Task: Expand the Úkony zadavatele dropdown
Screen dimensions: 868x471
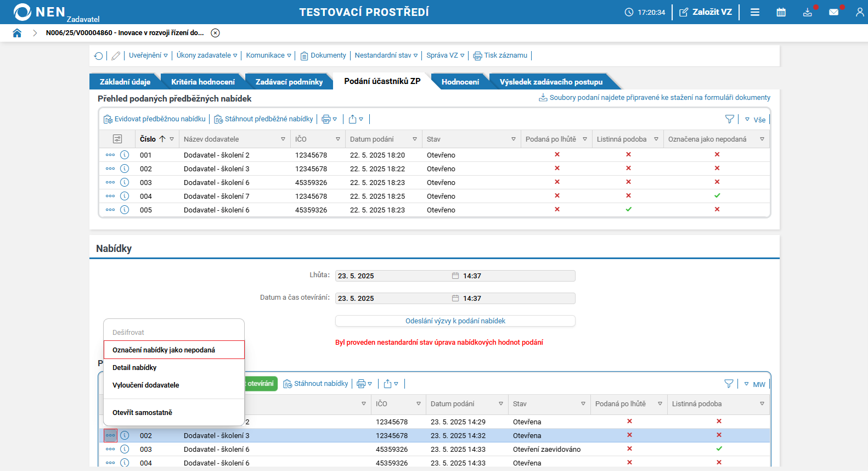Action: [x=206, y=55]
